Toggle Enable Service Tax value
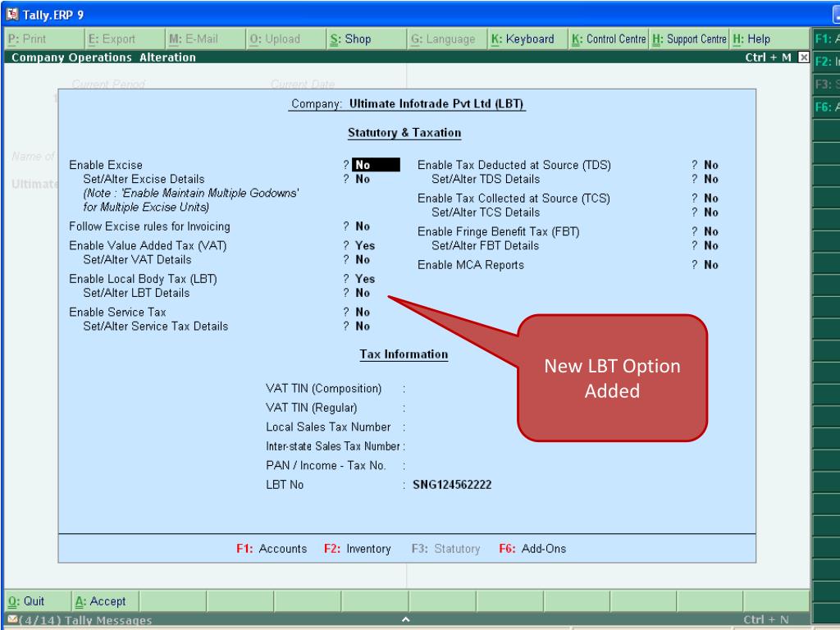This screenshot has width=840, height=630. 363,312
